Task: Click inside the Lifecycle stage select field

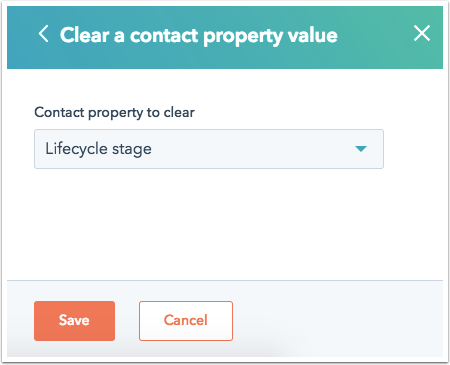Action: [x=209, y=149]
